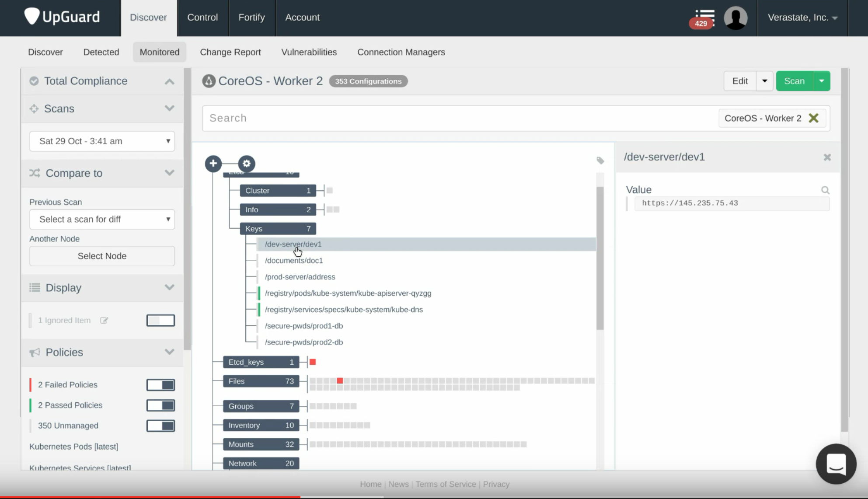Toggle the 350 Unmanaged switch
This screenshot has height=499, width=868.
pos(160,426)
